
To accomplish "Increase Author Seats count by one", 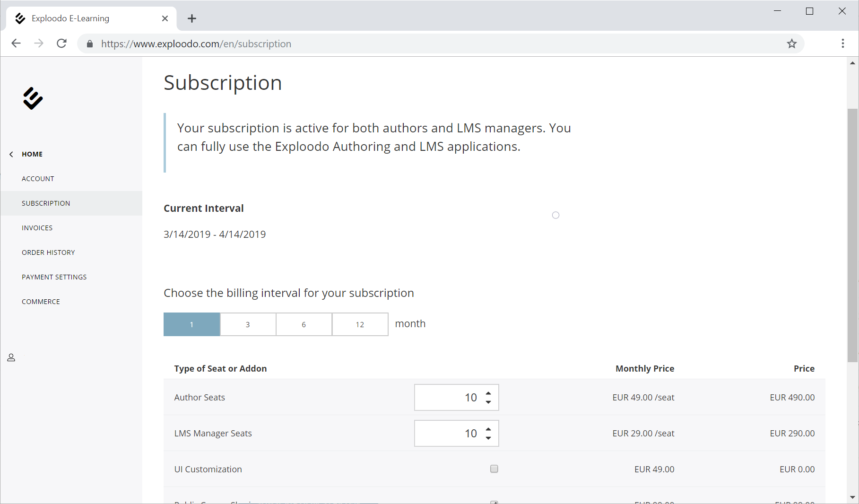I will (x=488, y=393).
